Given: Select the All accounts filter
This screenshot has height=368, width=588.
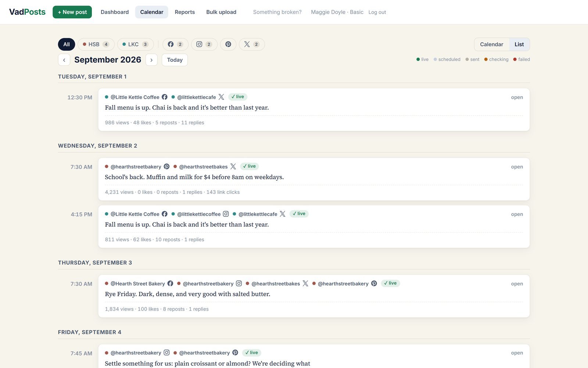Looking at the screenshot, I should pyautogui.click(x=67, y=44).
